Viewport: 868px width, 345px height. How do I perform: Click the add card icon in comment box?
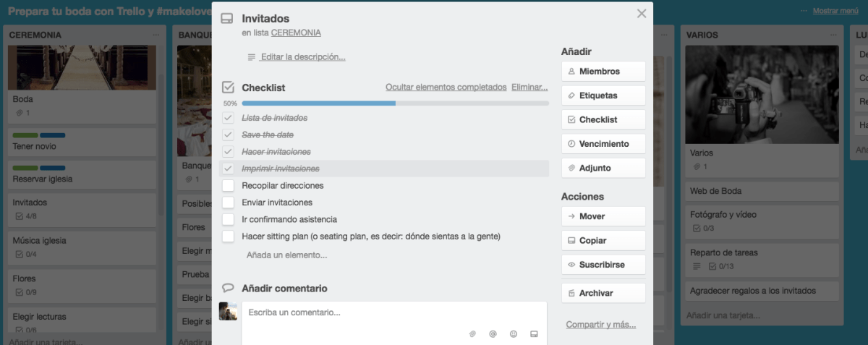coord(534,334)
